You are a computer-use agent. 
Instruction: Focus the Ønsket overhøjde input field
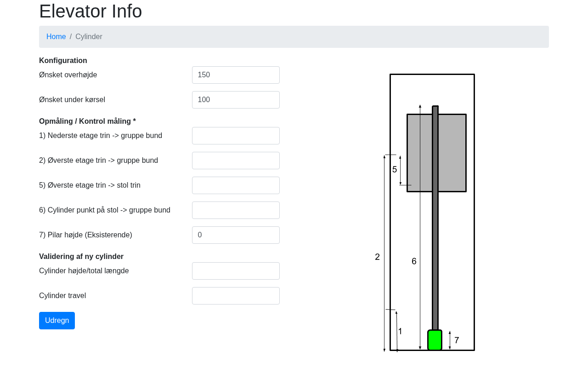(x=236, y=75)
